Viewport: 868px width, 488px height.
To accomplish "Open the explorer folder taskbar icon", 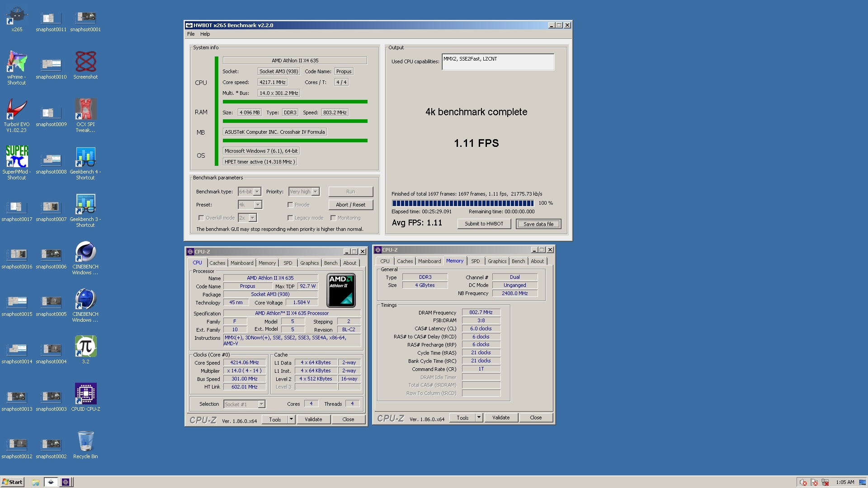I will pyautogui.click(x=36, y=482).
